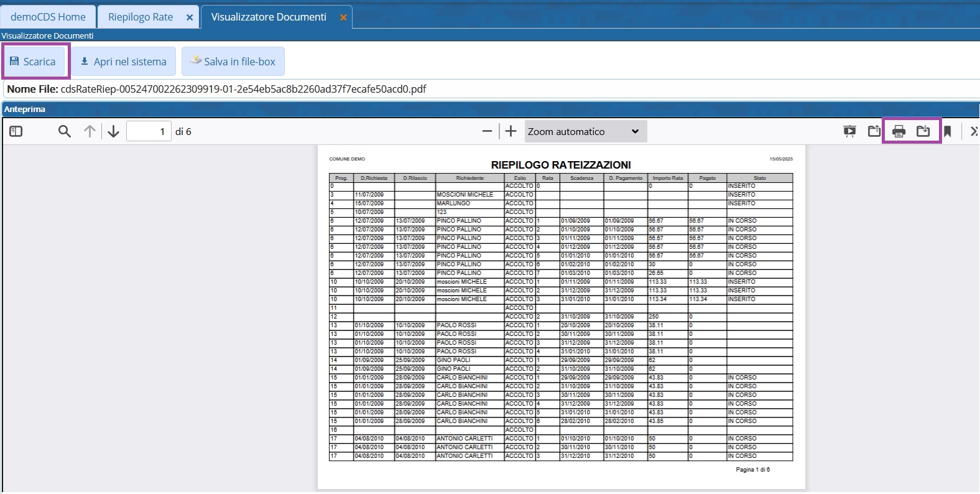Click Apri nel sistema button
The width and height of the screenshot is (980, 494).
point(123,62)
